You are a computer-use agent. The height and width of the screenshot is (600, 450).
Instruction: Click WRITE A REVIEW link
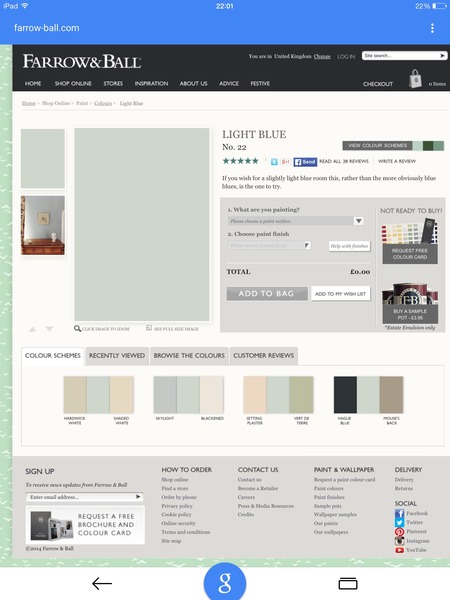[397, 161]
